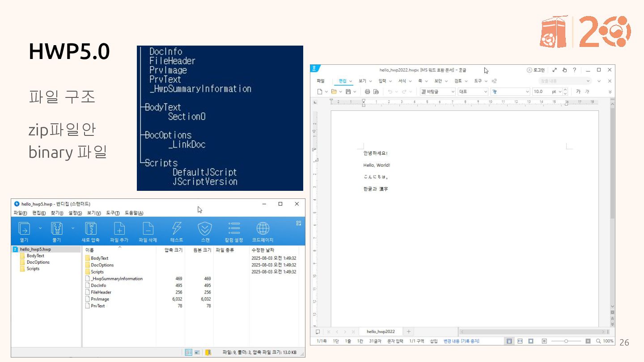Viewport: 644px width, 362px height.
Task: Open the 찾기(I) menu in Bandizip
Action: 57,213
